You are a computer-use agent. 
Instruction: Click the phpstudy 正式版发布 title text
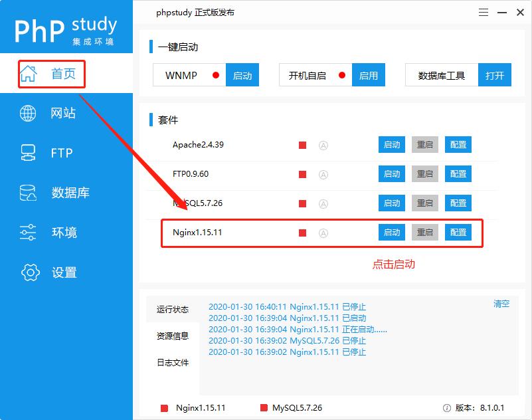point(195,13)
